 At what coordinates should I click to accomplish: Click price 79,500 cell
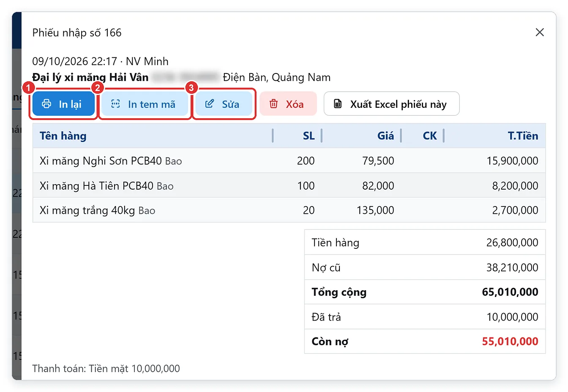(x=378, y=161)
